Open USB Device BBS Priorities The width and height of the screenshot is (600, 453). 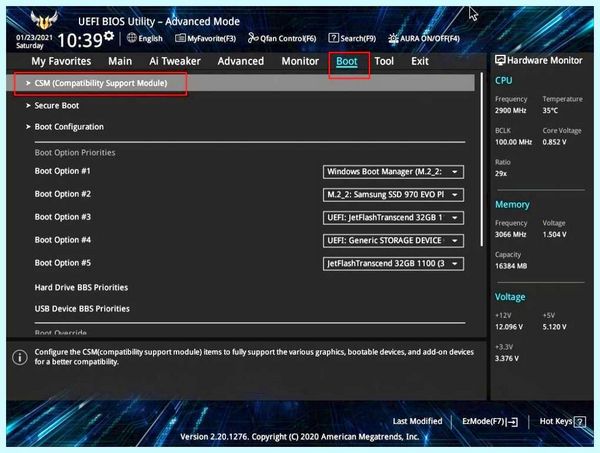coord(82,309)
